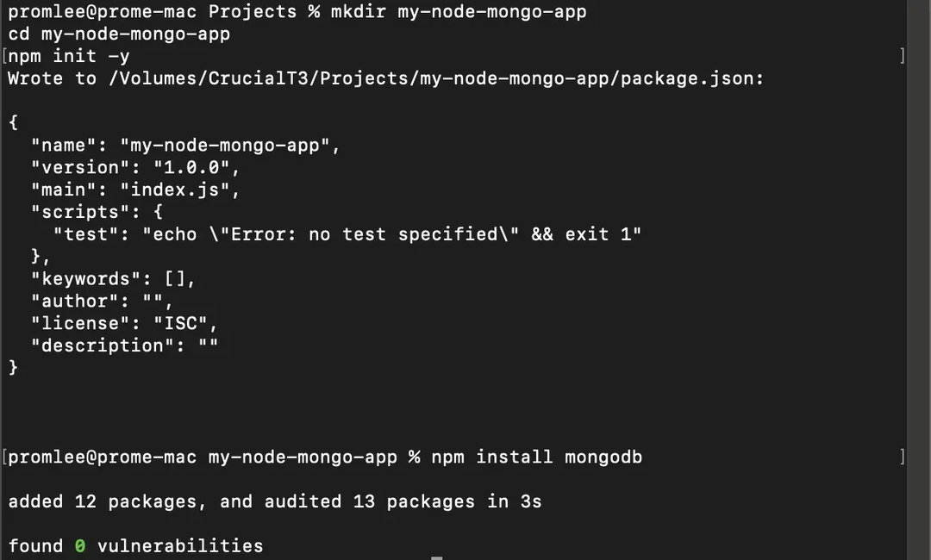Click the npm install mongodb command text
This screenshot has height=560, width=931.
pos(537,457)
